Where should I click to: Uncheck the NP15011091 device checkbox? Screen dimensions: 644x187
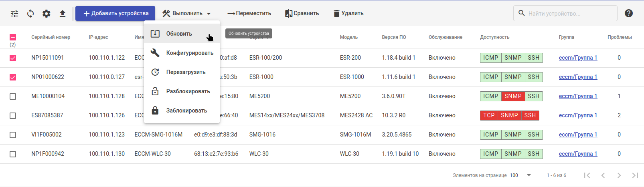coord(13,58)
